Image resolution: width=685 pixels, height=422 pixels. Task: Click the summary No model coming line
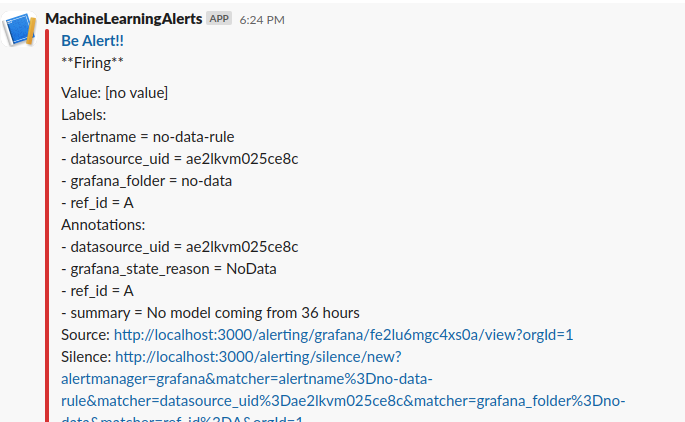pos(210,313)
